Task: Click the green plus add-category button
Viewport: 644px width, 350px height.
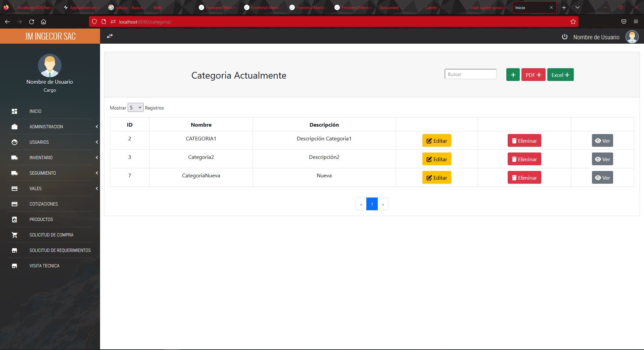Action: pos(513,75)
